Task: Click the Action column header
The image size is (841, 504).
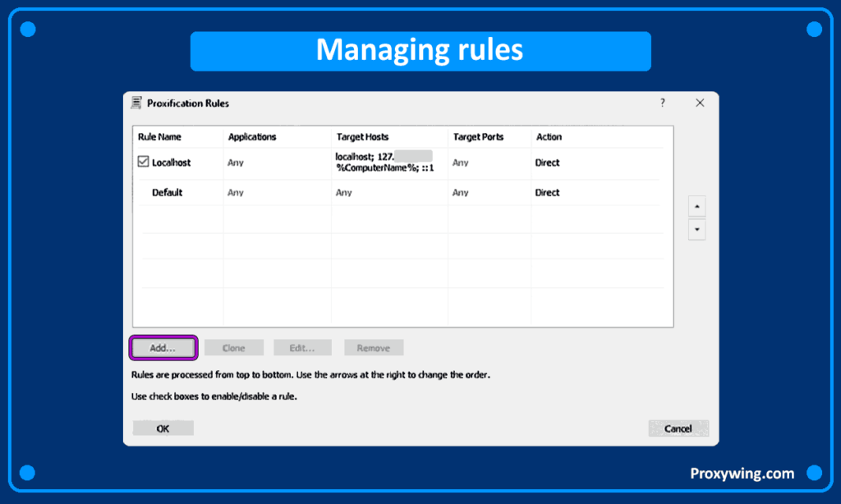Action: point(549,137)
